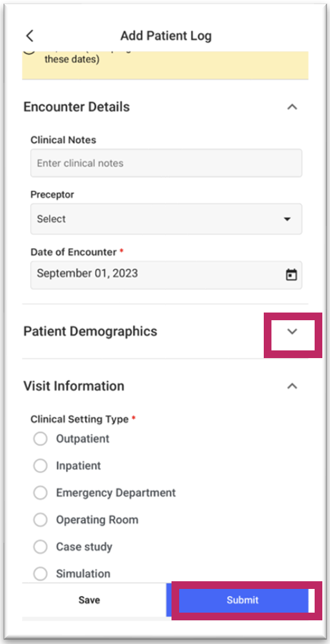Collapse the Visit Information section chevron
This screenshot has width=330, height=644.
[x=292, y=386]
